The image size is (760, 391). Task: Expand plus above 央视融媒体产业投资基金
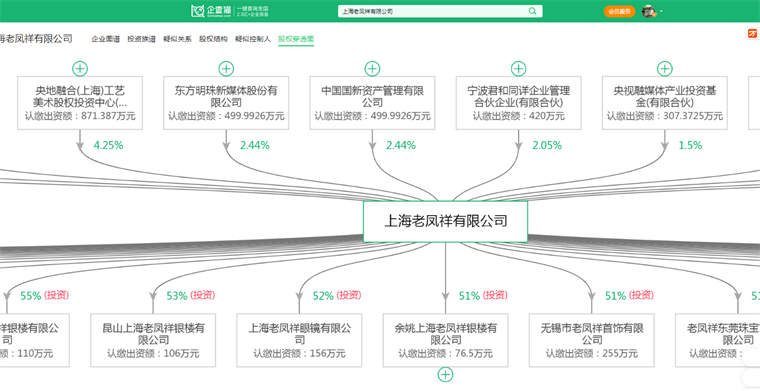click(665, 68)
